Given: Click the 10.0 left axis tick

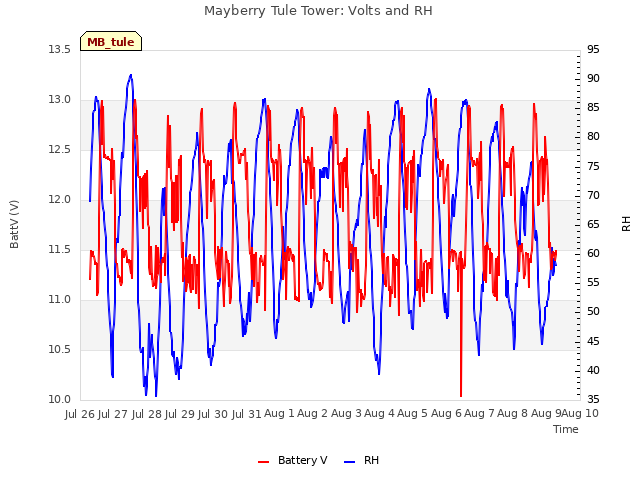Looking at the screenshot, I should 60,399.
